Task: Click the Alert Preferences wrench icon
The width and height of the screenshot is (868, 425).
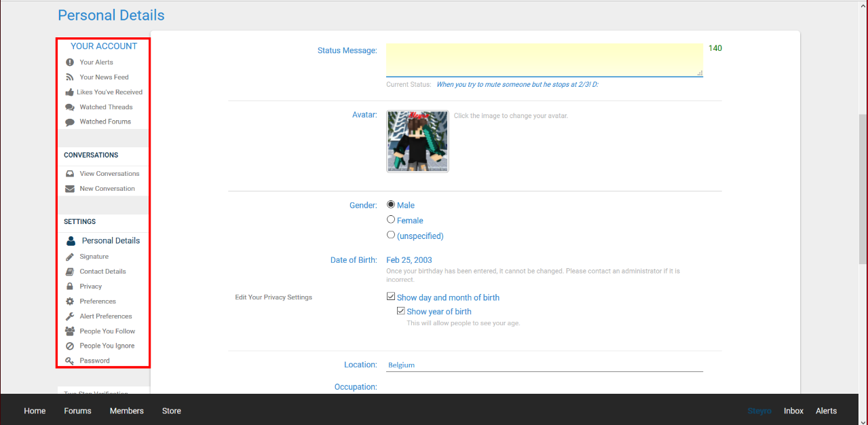Action: 69,316
